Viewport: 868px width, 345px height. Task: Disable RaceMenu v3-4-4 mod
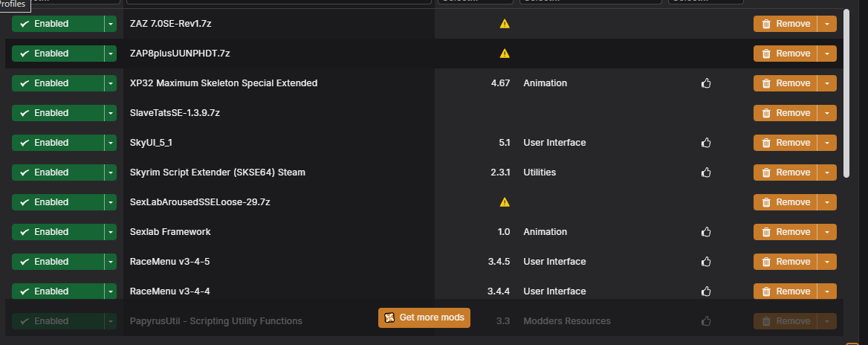(x=57, y=292)
